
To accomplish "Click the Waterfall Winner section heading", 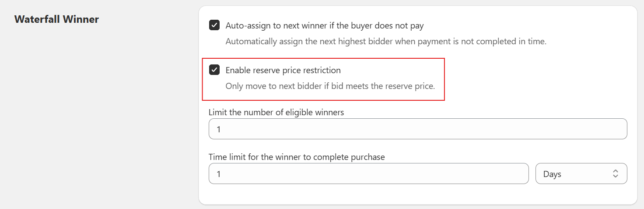I will [x=56, y=19].
